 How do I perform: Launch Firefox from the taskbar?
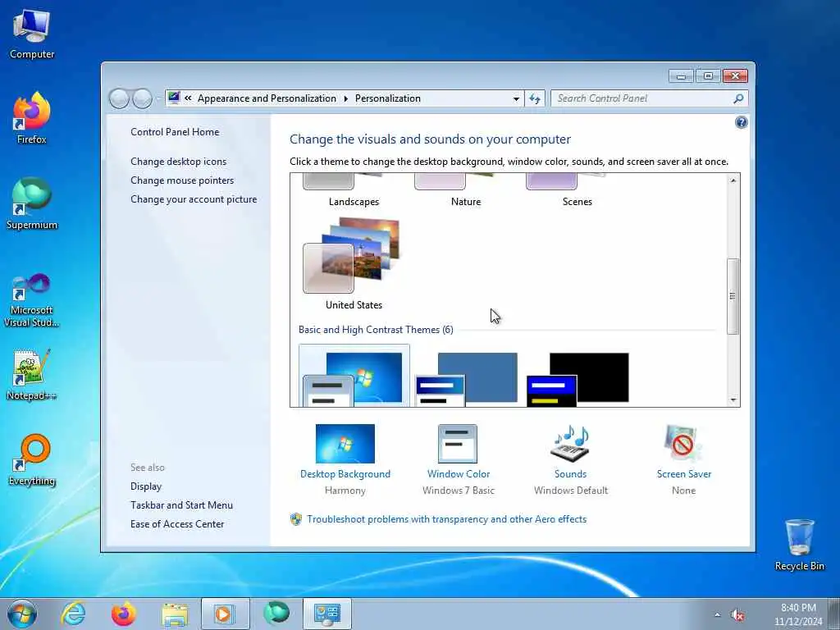point(124,614)
